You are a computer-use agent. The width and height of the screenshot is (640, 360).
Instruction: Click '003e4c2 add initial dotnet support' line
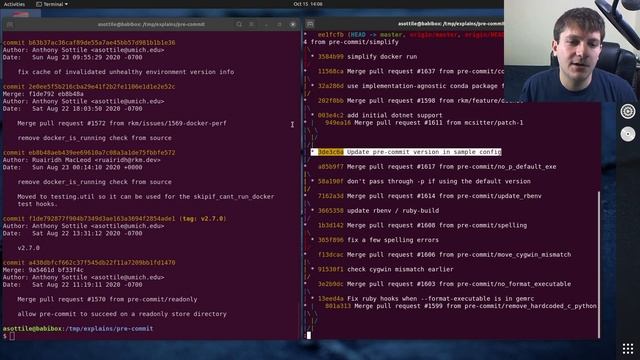380,116
